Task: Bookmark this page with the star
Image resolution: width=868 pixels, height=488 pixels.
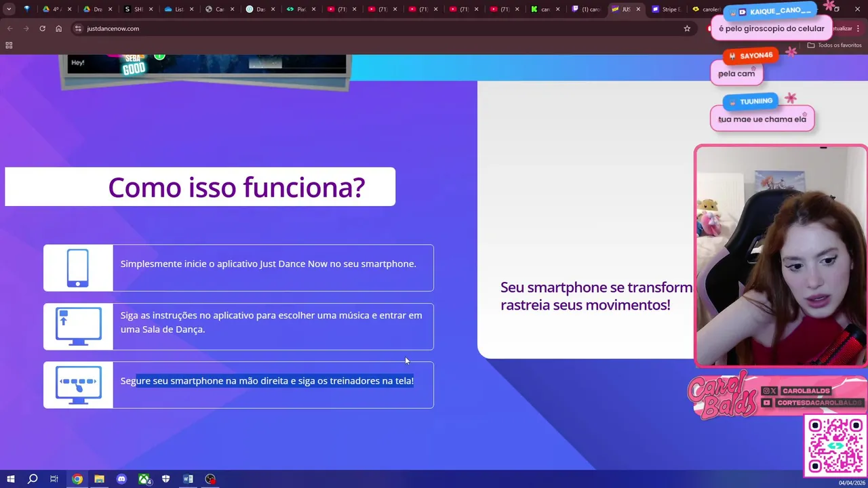Action: [x=687, y=28]
